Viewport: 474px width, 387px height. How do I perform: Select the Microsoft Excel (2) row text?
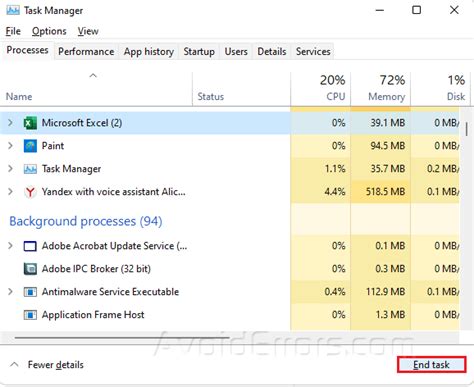tap(82, 123)
